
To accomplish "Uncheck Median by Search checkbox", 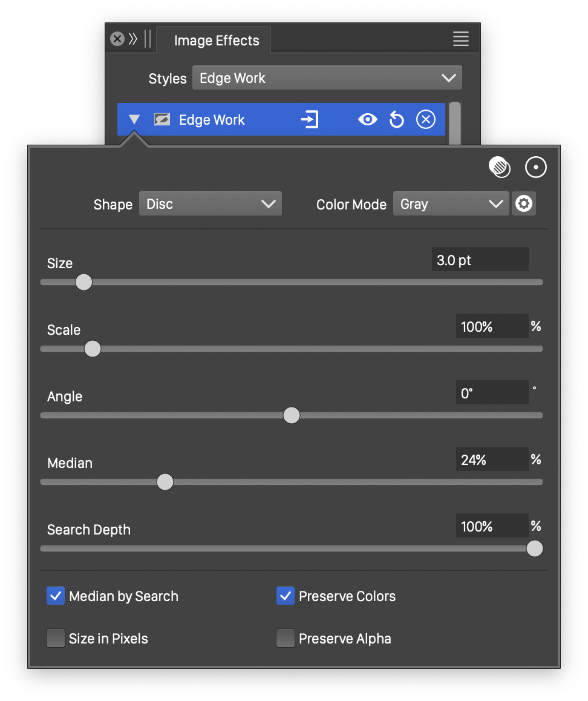I will point(56,596).
